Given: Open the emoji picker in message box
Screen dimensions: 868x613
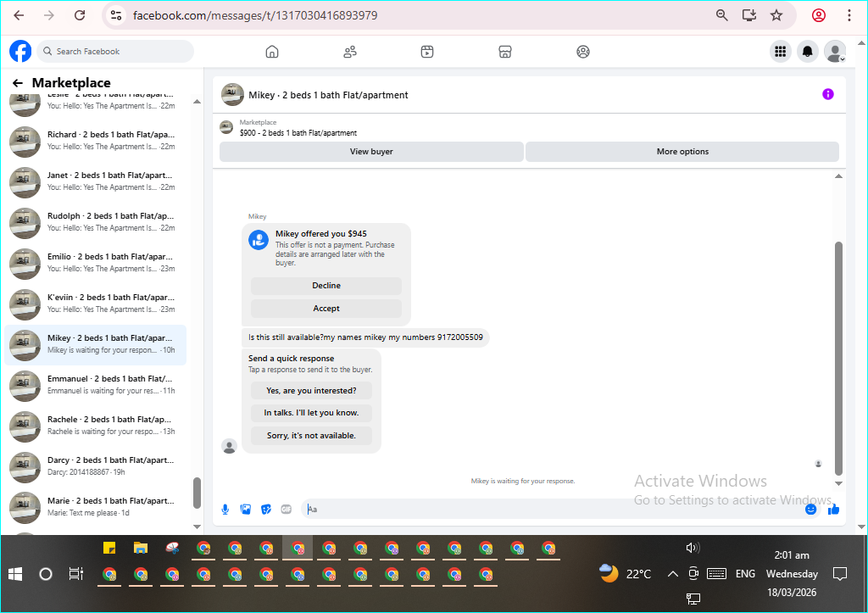Looking at the screenshot, I should click(x=810, y=510).
